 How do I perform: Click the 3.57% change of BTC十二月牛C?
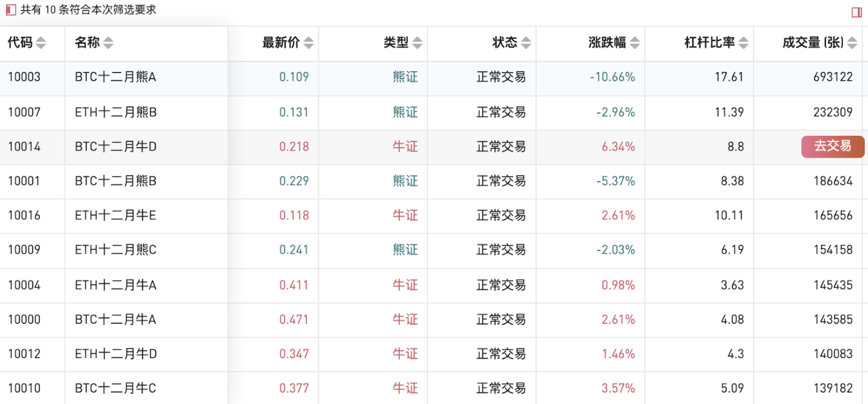coord(618,388)
